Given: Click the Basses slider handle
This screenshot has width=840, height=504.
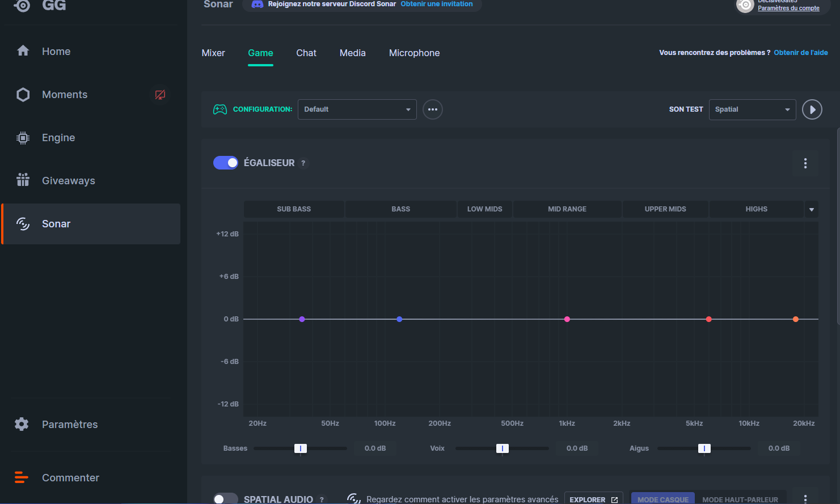Looking at the screenshot, I should (301, 448).
